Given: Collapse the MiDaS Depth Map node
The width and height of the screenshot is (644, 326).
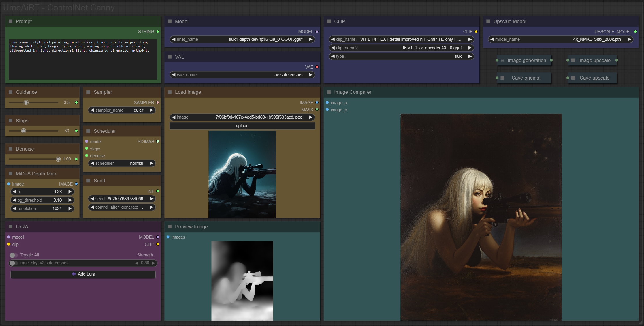Looking at the screenshot, I should click(x=11, y=174).
